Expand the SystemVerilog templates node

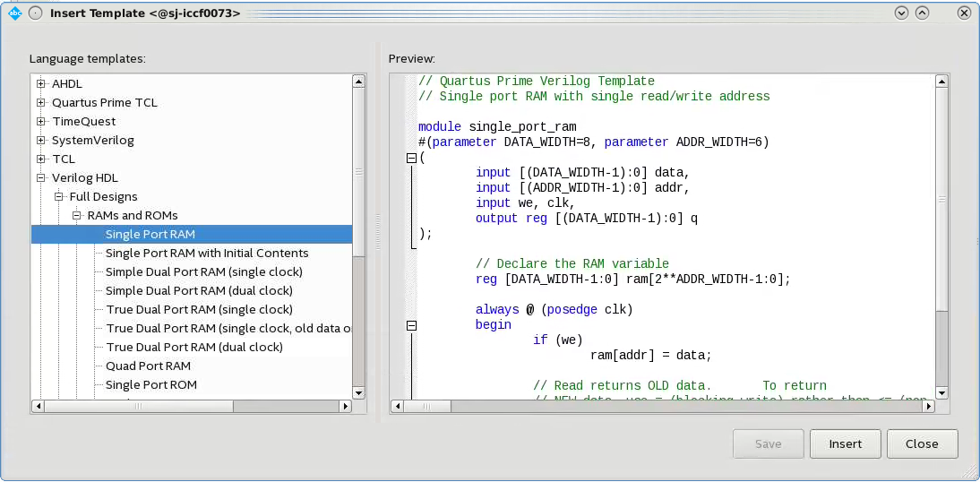click(41, 140)
